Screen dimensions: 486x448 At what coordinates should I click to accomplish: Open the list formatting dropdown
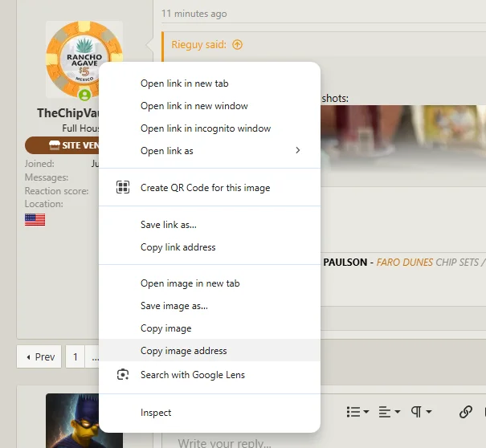tap(357, 412)
